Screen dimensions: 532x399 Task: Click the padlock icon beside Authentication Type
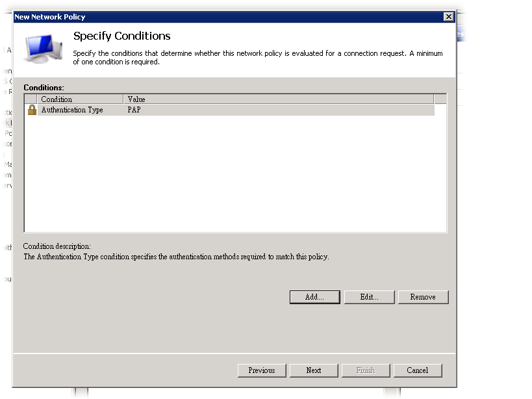click(32, 110)
